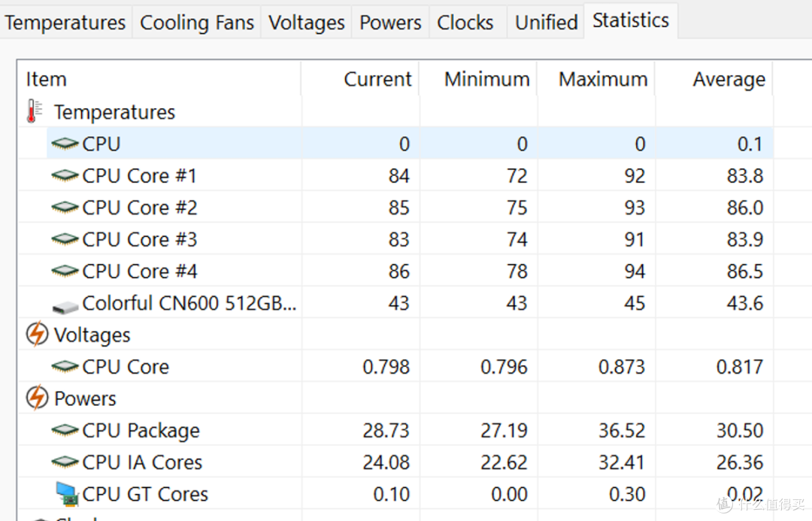This screenshot has height=521, width=812.
Task: Click the CPU Core #4 average 86.5
Action: click(744, 271)
